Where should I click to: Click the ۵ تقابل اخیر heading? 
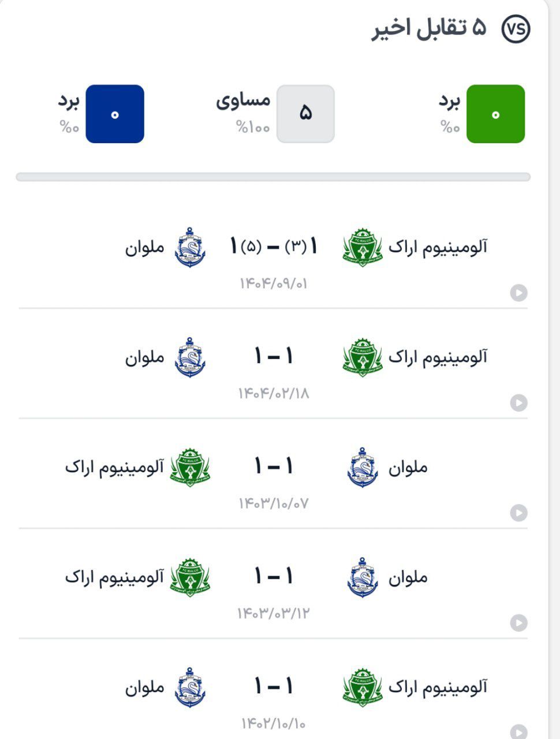coord(429,28)
